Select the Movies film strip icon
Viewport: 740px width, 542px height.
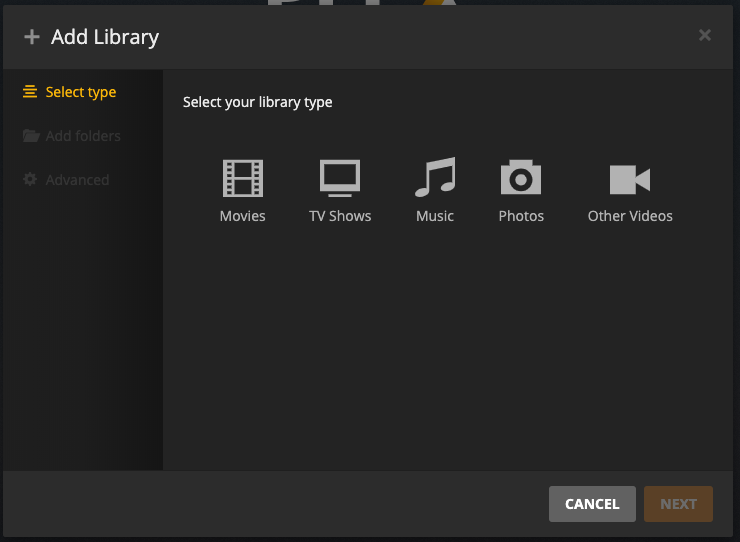pos(242,179)
